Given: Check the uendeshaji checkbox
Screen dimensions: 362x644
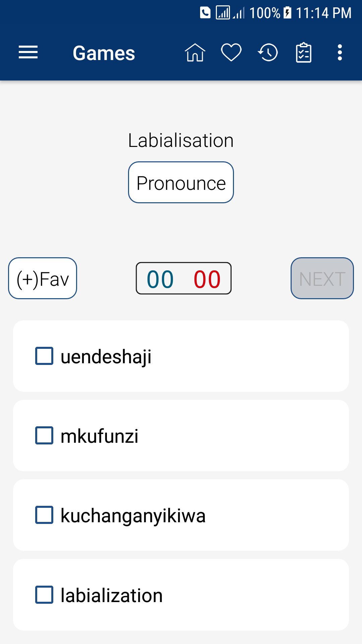Looking at the screenshot, I should pos(44,356).
